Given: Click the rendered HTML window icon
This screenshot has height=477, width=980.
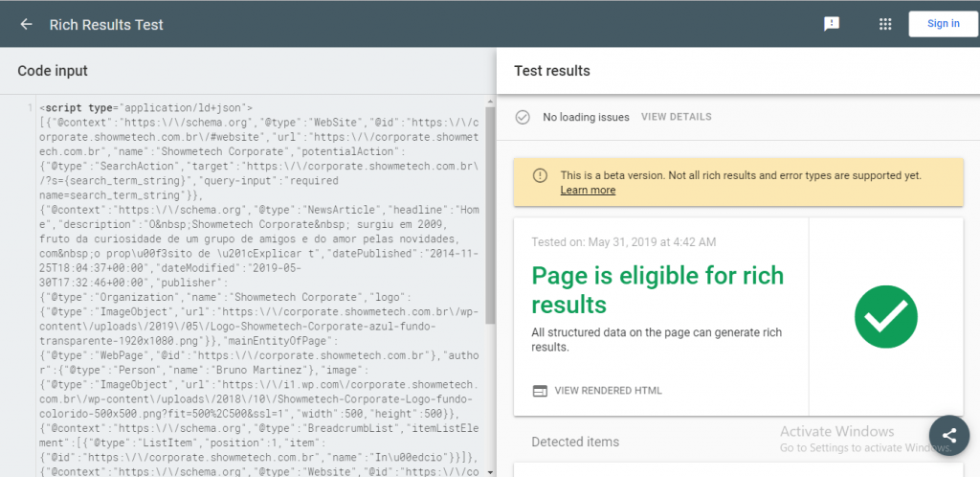Looking at the screenshot, I should 540,391.
